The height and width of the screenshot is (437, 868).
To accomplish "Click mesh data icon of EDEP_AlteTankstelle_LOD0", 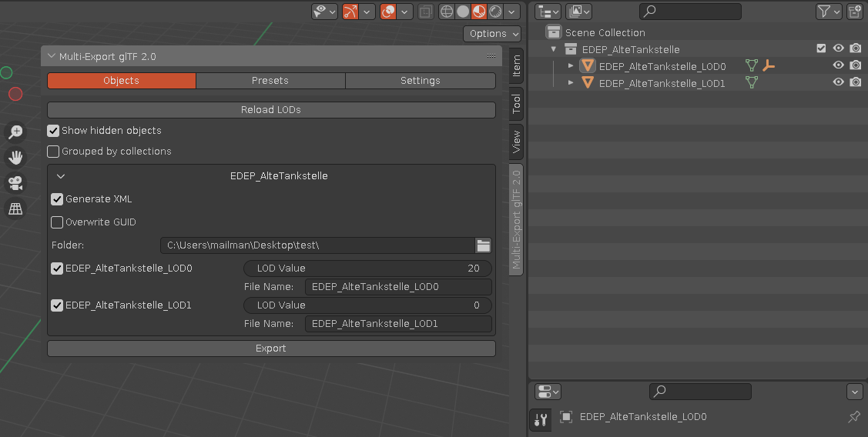I will [751, 66].
